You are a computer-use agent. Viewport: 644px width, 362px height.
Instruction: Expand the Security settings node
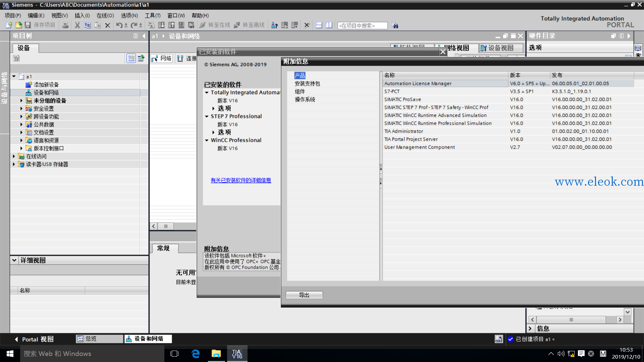(x=21, y=109)
